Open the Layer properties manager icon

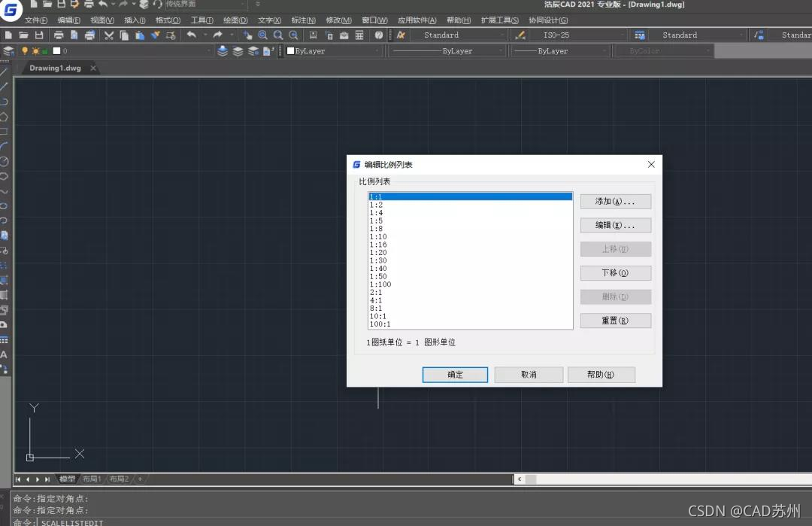8,50
